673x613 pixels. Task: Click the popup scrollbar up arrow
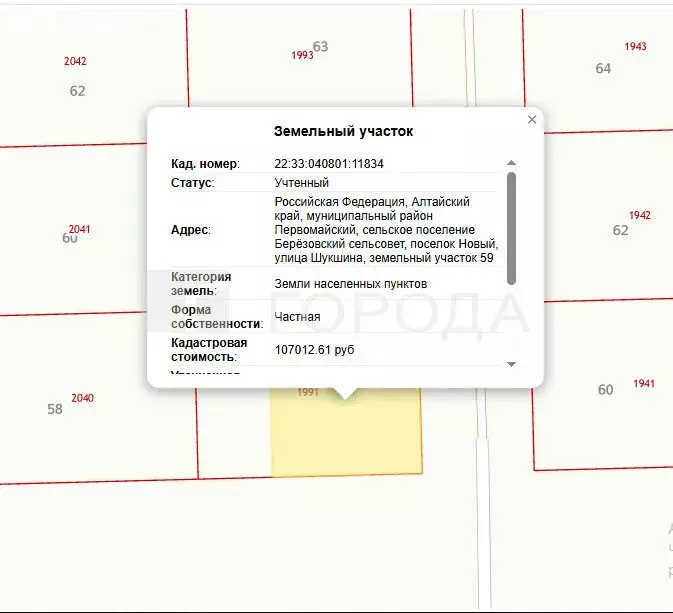[x=512, y=163]
